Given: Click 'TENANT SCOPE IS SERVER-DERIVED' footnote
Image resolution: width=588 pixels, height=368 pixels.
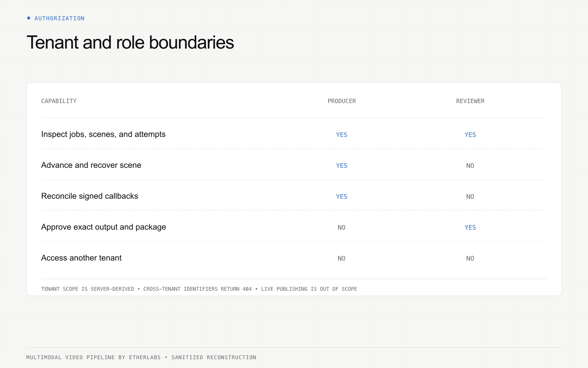Looking at the screenshot, I should pos(87,289).
